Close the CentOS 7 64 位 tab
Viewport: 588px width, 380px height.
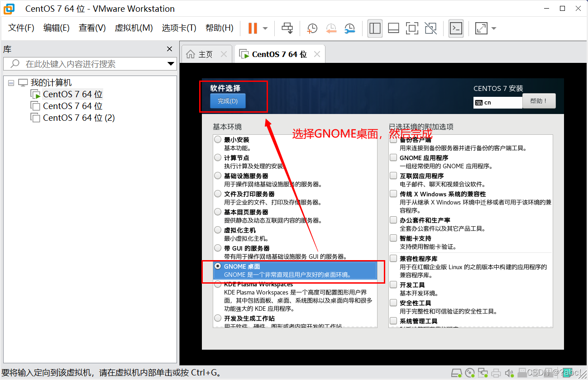click(317, 54)
